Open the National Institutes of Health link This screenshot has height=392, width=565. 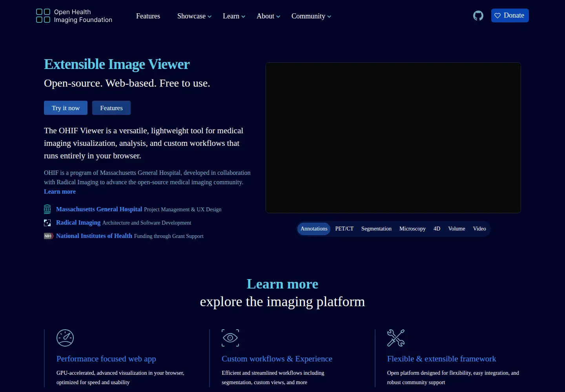coord(94,236)
